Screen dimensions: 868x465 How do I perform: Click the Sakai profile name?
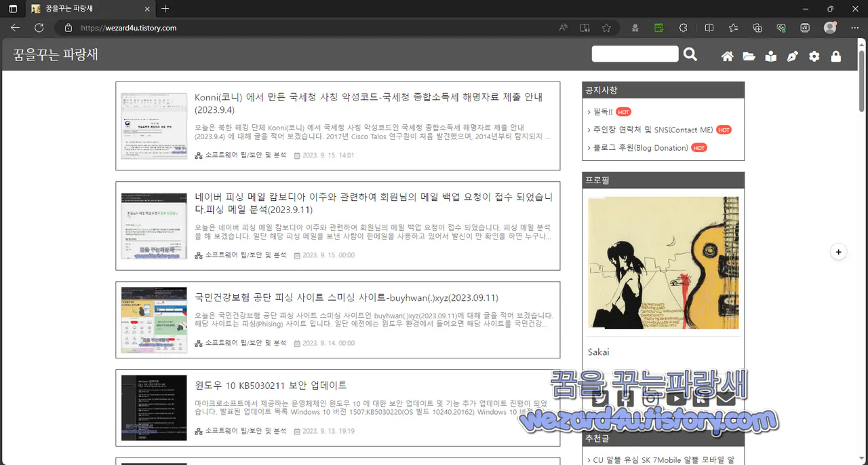coord(598,352)
